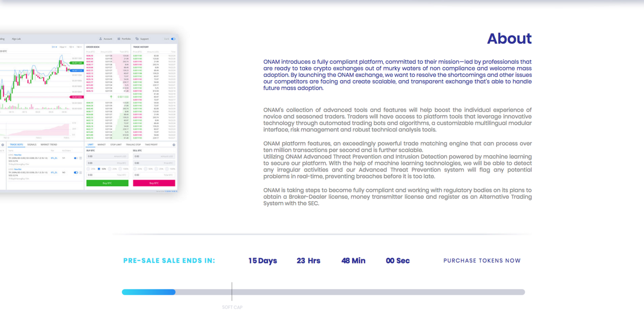Click the Purchase Tokens Now link

coord(482,261)
